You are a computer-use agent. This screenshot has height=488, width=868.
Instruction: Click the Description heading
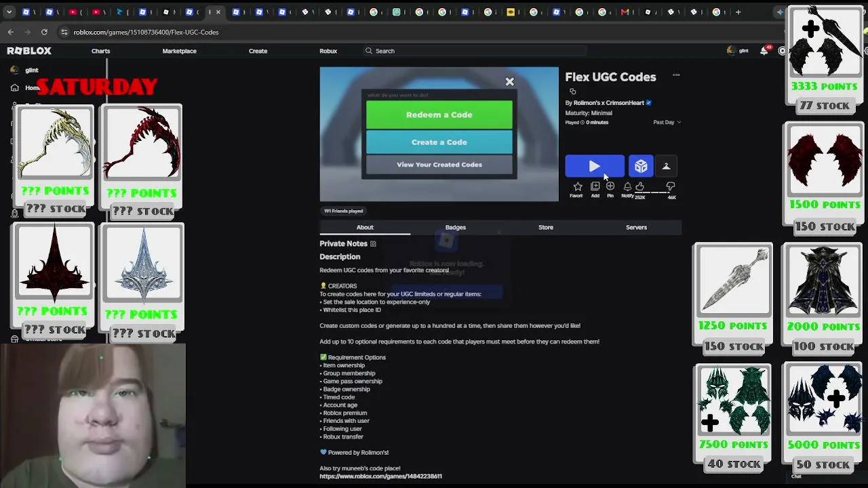pyautogui.click(x=340, y=257)
